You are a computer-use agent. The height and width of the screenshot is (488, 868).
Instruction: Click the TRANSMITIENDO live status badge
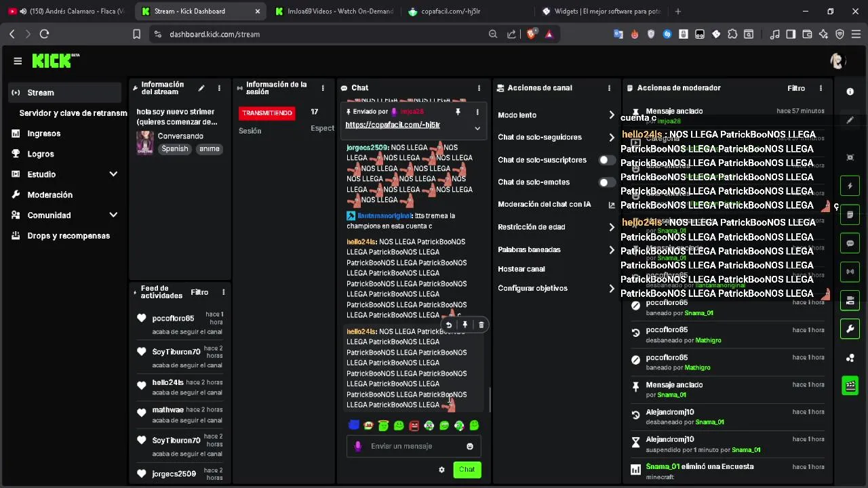267,113
